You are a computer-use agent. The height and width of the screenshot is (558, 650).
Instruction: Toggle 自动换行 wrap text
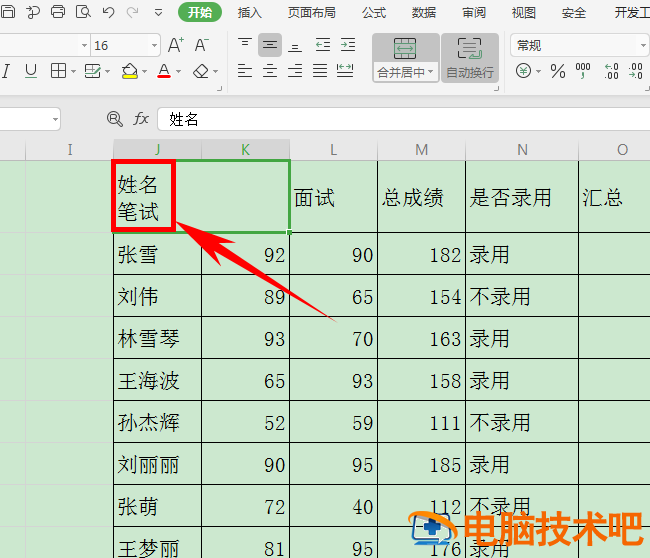(470, 58)
